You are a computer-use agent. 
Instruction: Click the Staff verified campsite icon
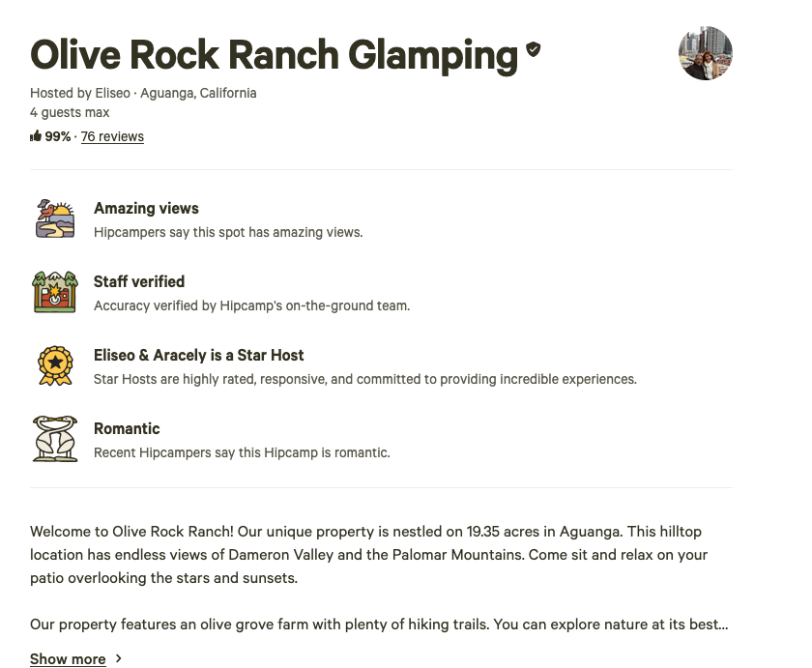(x=54, y=292)
